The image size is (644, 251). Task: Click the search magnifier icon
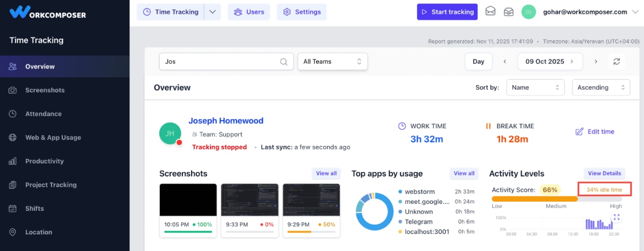(284, 62)
